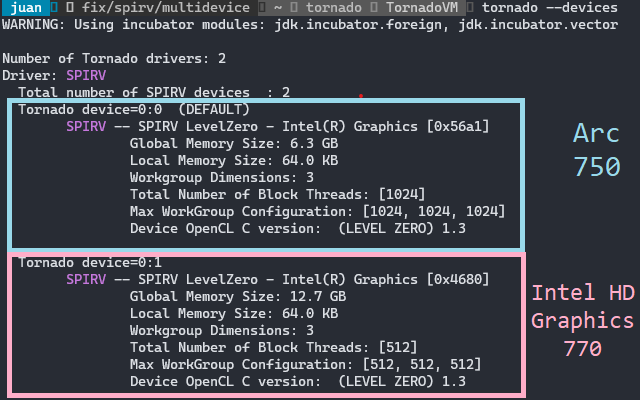Click the 'juan' username prompt segment
Image resolution: width=640 pixels, height=400 pixels.
tap(25, 7)
